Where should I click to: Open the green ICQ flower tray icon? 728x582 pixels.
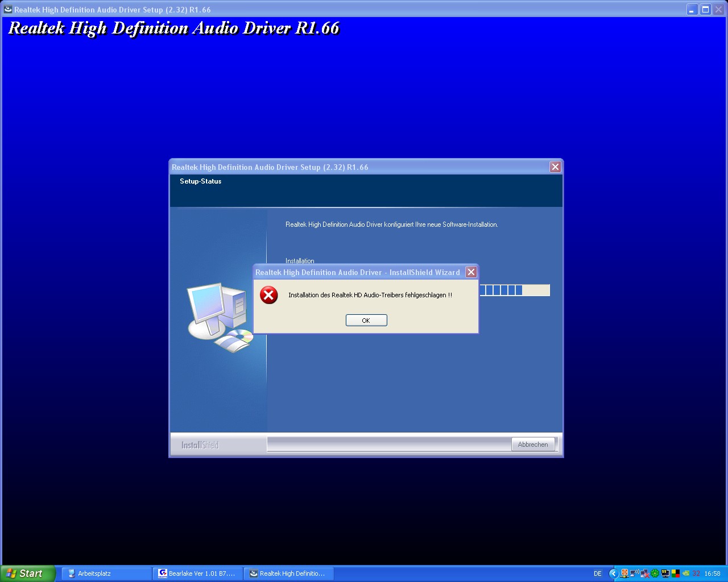tap(655, 573)
